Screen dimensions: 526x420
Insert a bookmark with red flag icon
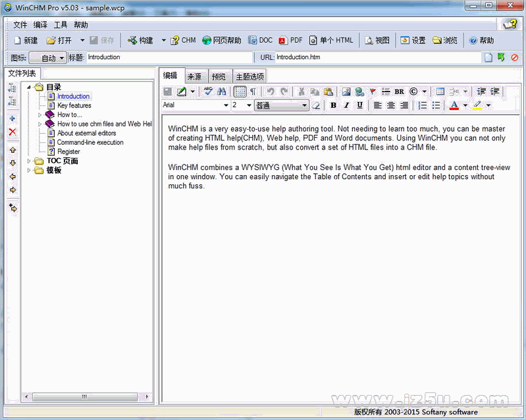[x=373, y=92]
